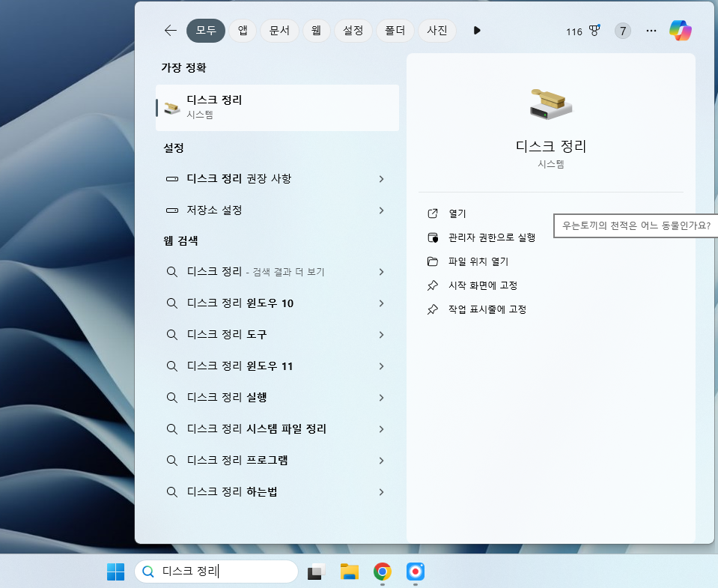Click the search icon beside 디스크 정리 실행

171,398
